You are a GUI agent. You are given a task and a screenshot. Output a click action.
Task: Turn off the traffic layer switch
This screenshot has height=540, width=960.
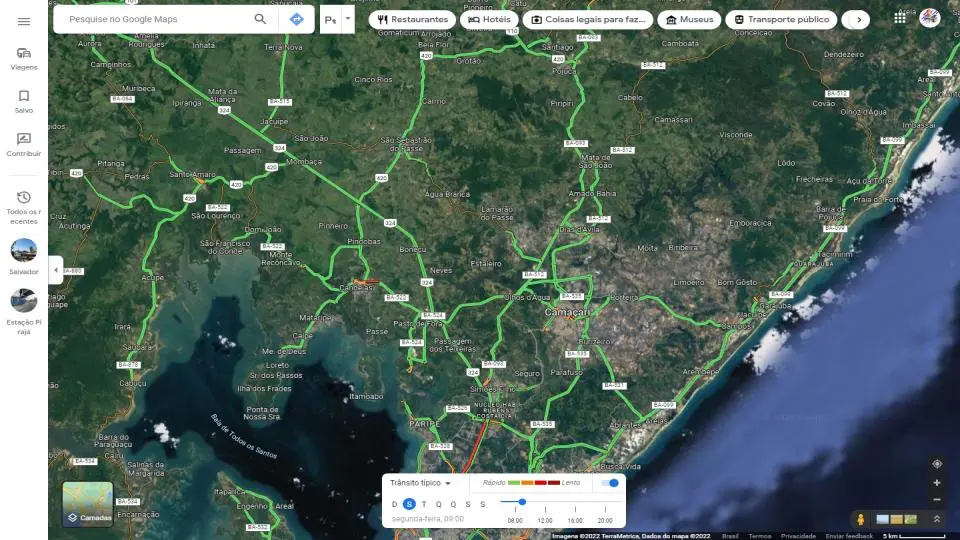(x=609, y=483)
